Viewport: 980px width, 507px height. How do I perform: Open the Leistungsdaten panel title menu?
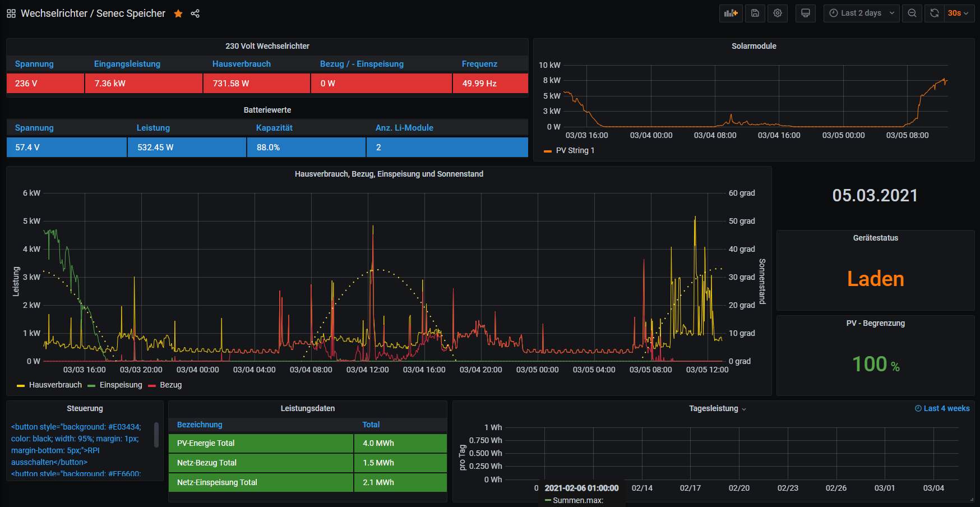coord(307,408)
